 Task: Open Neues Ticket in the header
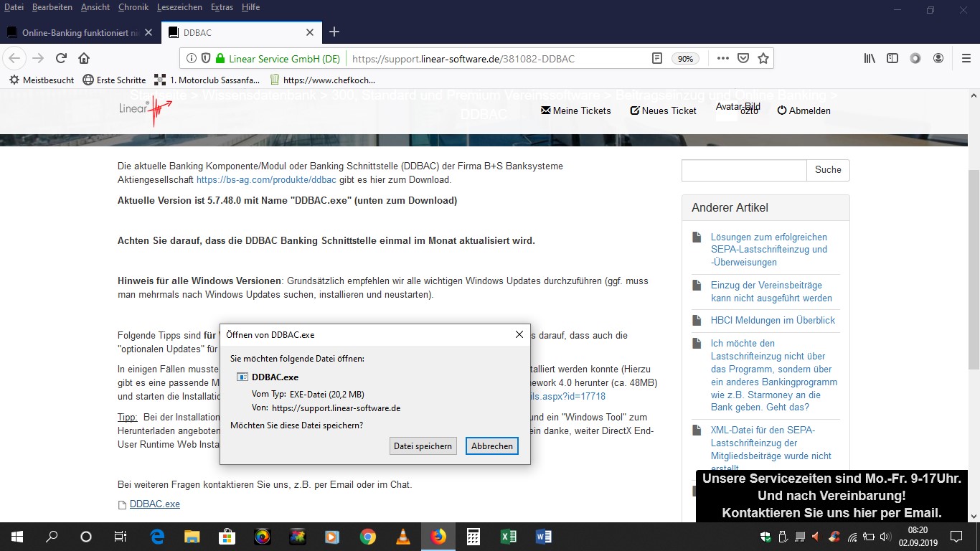coord(663,110)
